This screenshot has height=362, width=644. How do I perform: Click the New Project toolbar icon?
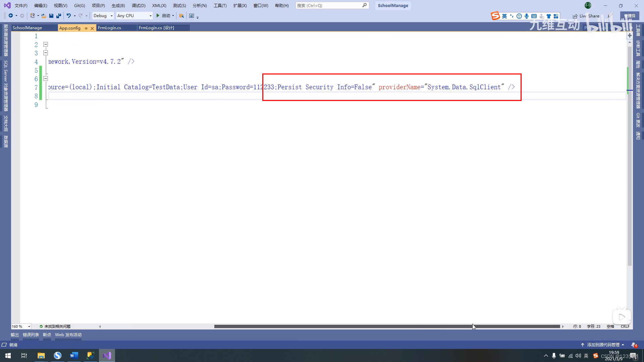click(x=33, y=16)
